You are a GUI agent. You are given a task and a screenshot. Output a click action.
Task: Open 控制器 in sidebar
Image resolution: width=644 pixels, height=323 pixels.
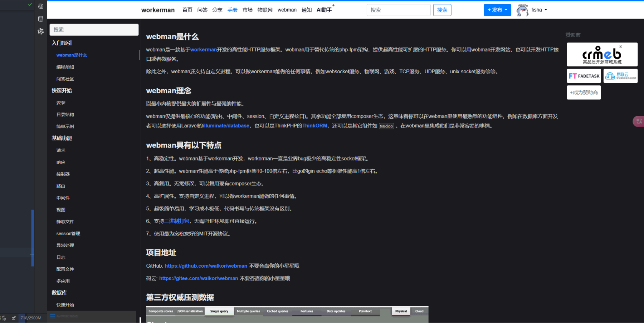pos(63,174)
